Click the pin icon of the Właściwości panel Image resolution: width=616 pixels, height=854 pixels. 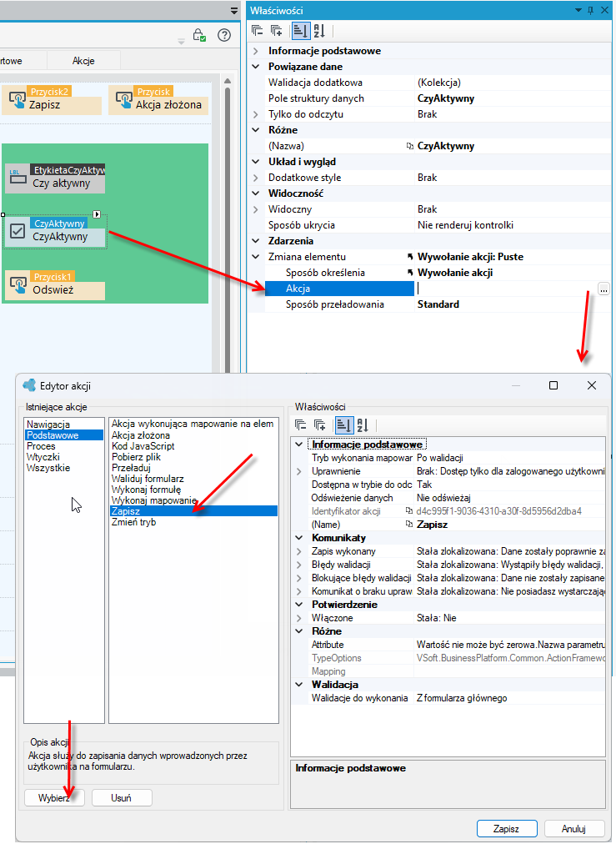coord(590,10)
